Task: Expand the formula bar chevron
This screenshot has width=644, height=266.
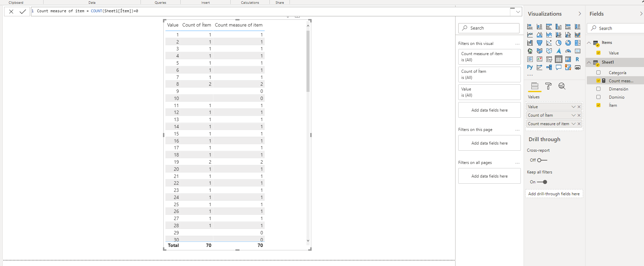Action: click(x=518, y=12)
